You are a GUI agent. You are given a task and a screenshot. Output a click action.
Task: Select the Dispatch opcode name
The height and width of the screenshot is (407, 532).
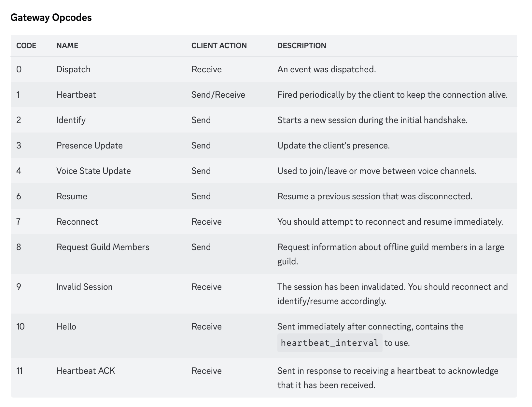73,69
